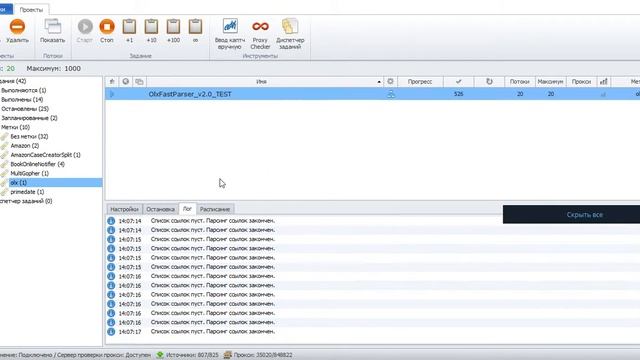This screenshot has height=360, width=640.
Task: Select the Выполняются (1) filter
Action: point(24,90)
